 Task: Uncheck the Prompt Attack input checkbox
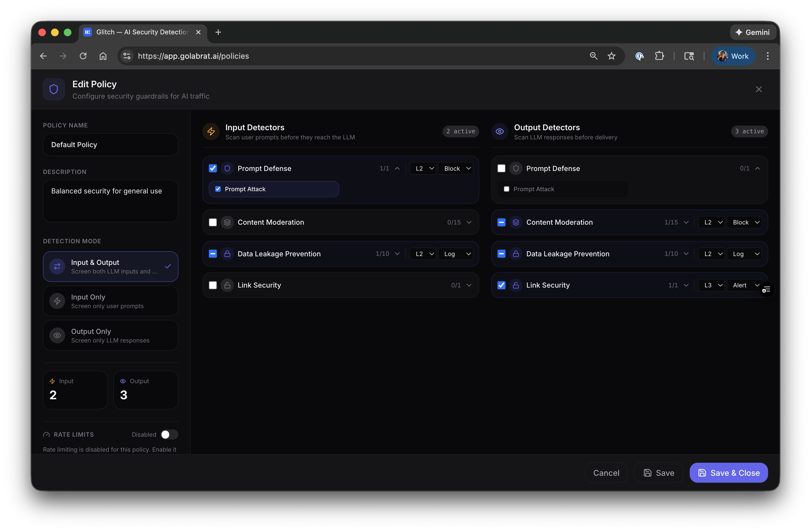pyautogui.click(x=218, y=189)
